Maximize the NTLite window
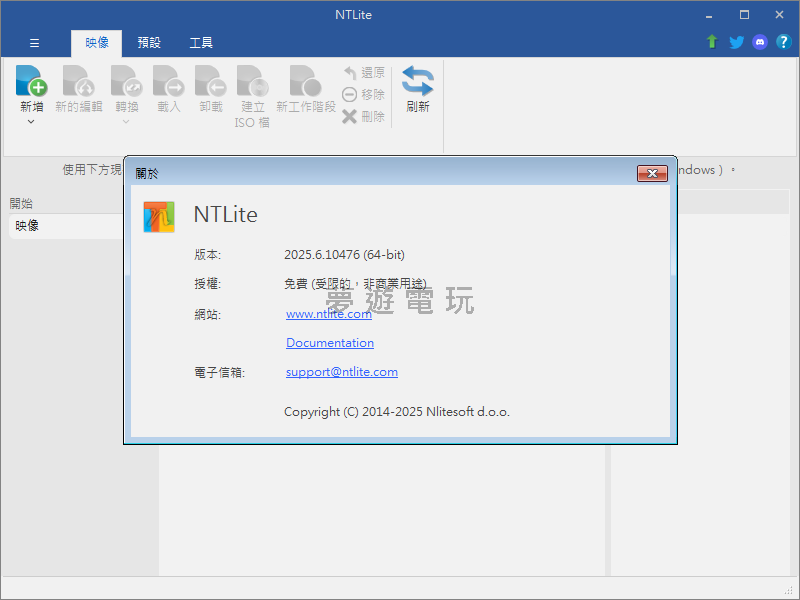The height and width of the screenshot is (600, 800). pyautogui.click(x=744, y=15)
